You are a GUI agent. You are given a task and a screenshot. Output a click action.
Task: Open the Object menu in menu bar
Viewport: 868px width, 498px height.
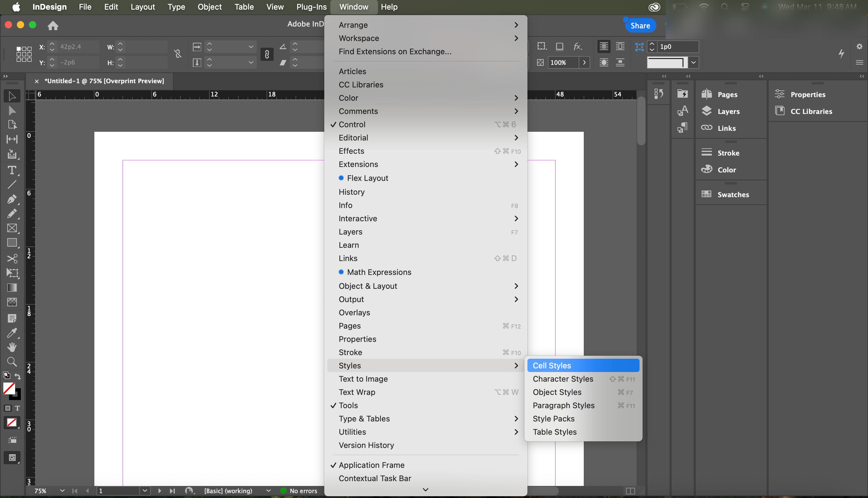point(209,7)
